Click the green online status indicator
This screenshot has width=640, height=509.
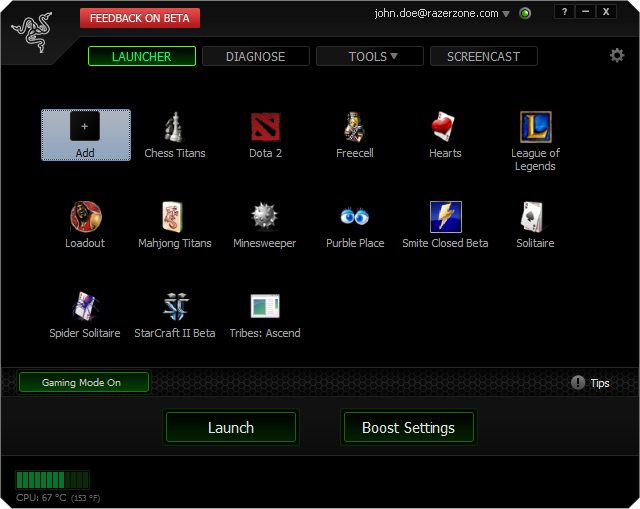[x=525, y=13]
